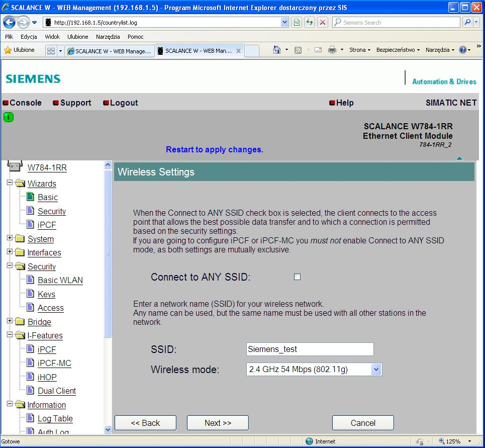
Task: Open the Bezpieczeństwo dropdown menu
Action: [x=398, y=50]
